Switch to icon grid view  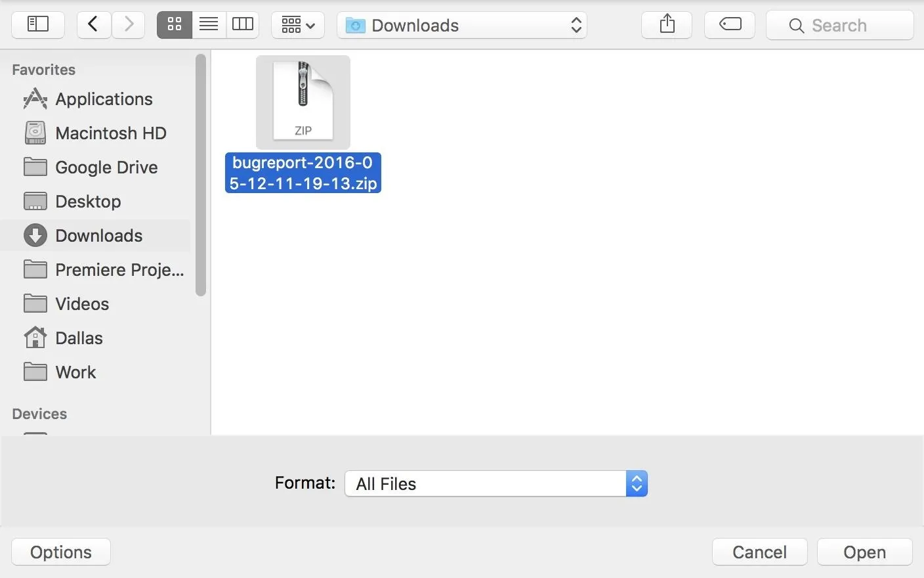(175, 25)
